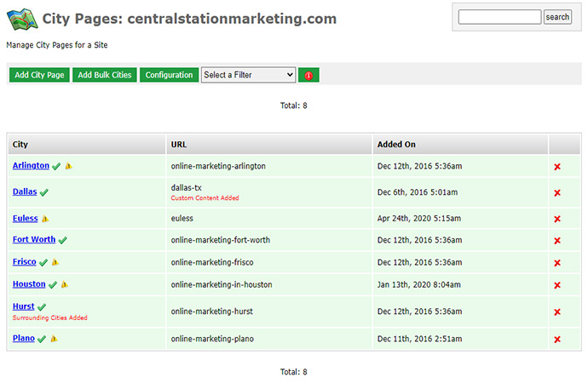
Task: Click yellow warning icon next to Frisco
Action: tap(55, 262)
